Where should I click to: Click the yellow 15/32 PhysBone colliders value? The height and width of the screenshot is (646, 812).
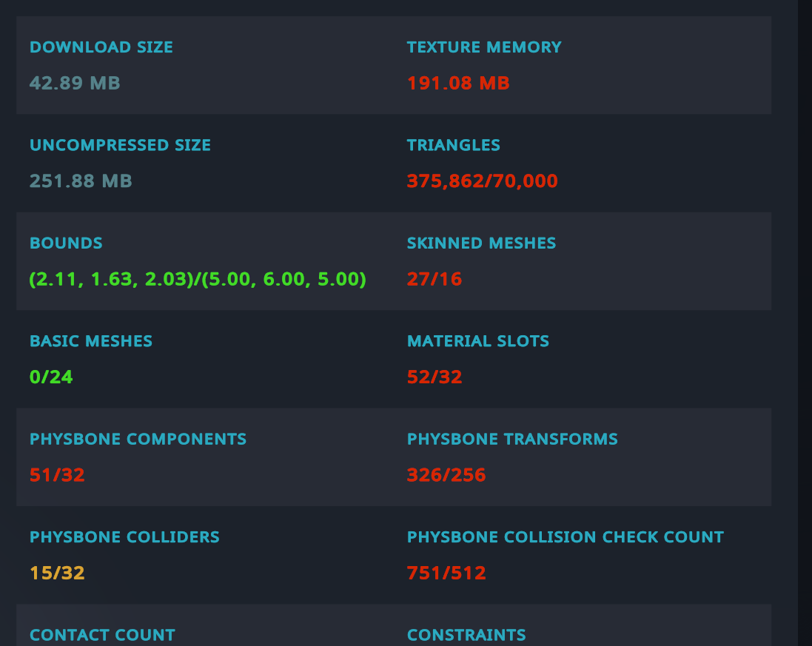tap(57, 573)
